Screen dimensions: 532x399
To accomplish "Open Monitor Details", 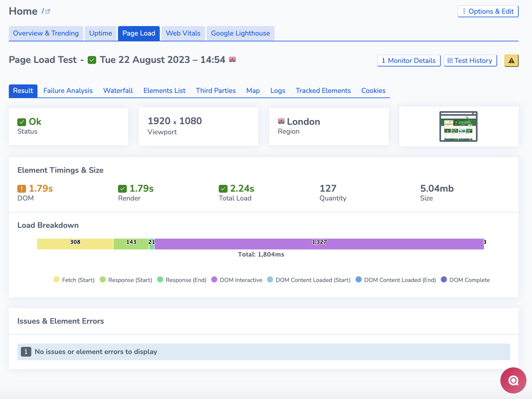I will tap(409, 61).
